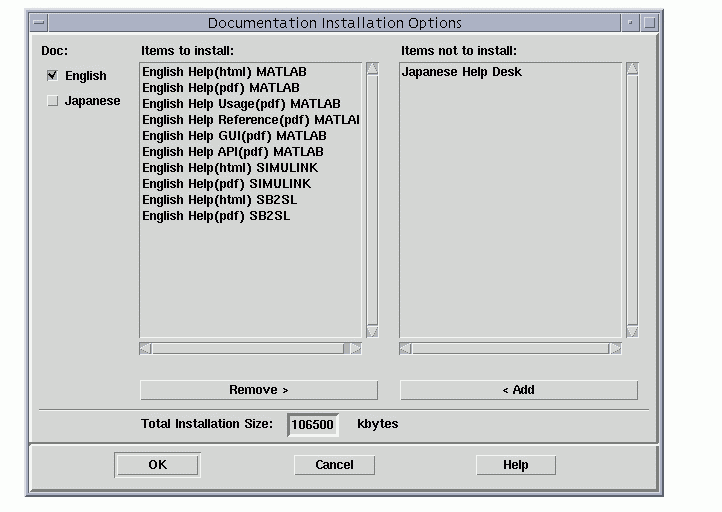
Task: Open the window menu button in title bar
Action: point(39,23)
